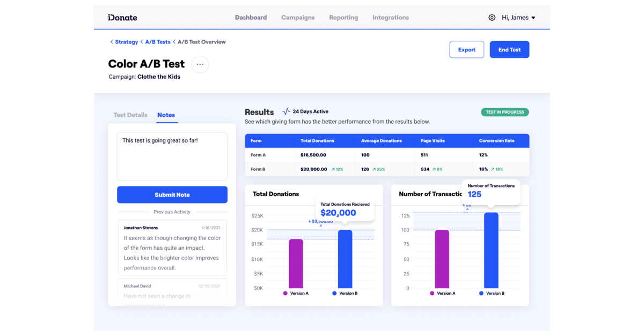Open the Reporting section in the navigation
This screenshot has width=644, height=336.
click(343, 17)
